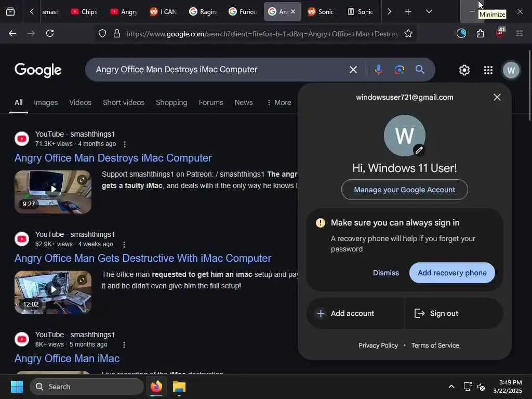The height and width of the screenshot is (399, 532).
Task: Open the blue circular extension icon
Action: pos(461,33)
